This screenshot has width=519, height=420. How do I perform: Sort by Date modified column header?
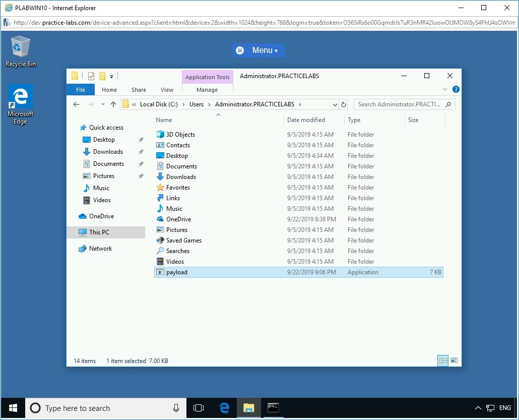306,120
